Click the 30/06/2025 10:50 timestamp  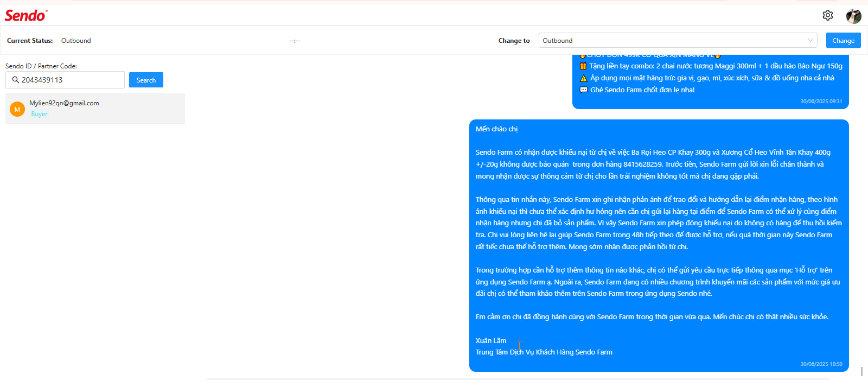[x=821, y=364]
